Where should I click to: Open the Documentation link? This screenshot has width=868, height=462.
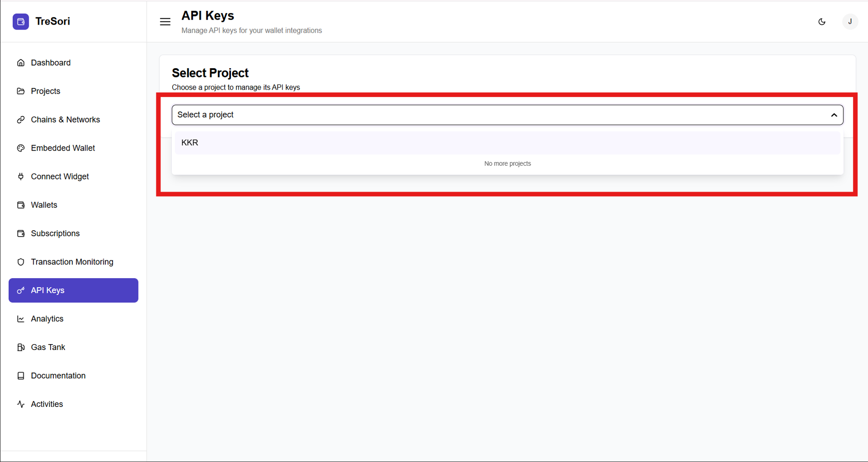pyautogui.click(x=58, y=376)
